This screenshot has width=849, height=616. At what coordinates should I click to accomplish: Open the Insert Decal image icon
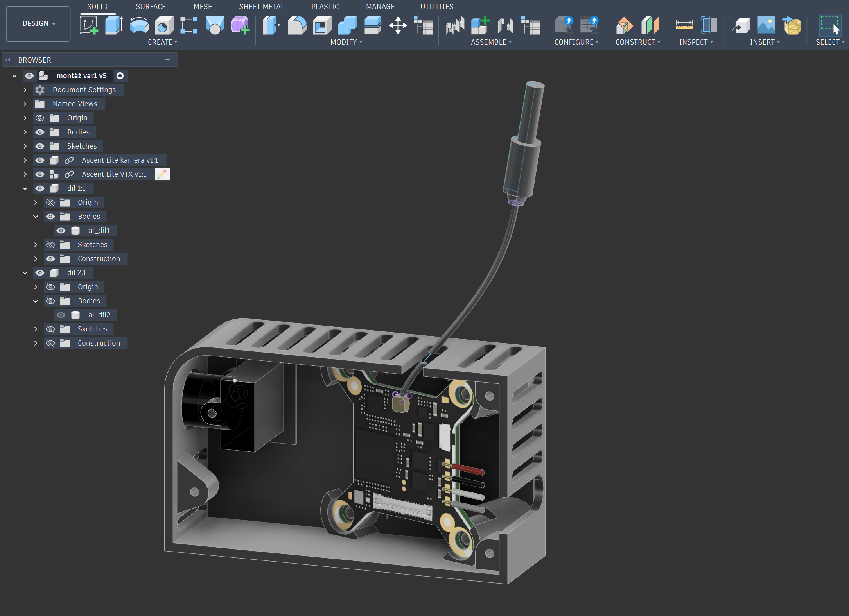point(766,25)
